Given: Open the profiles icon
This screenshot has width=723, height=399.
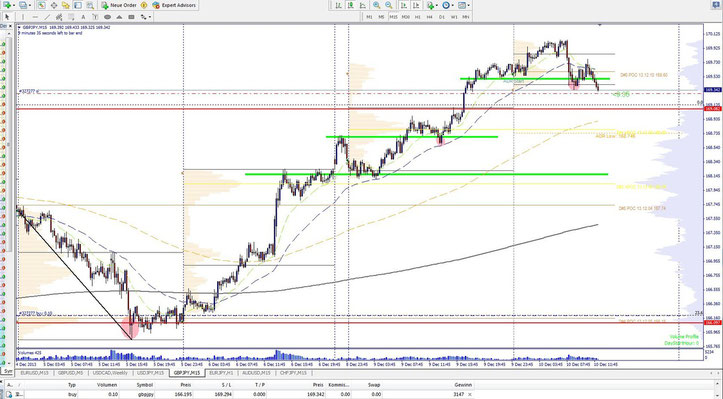Looking at the screenshot, I should [x=23, y=5].
